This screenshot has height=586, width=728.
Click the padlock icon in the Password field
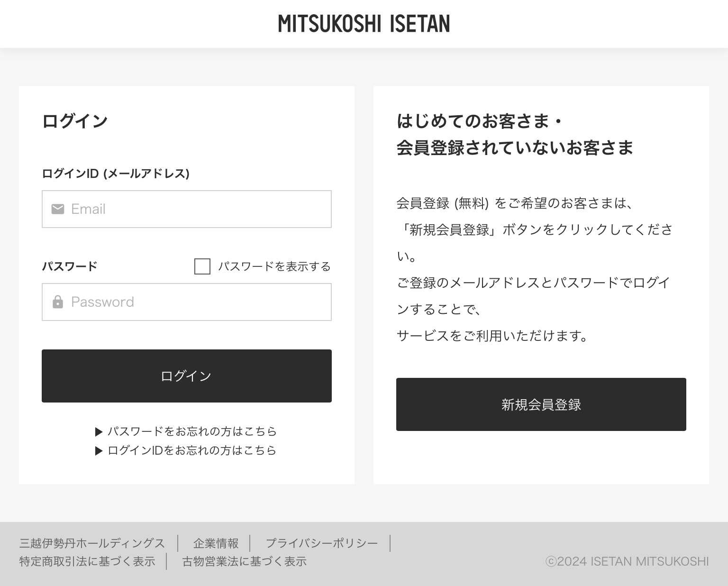(58, 302)
